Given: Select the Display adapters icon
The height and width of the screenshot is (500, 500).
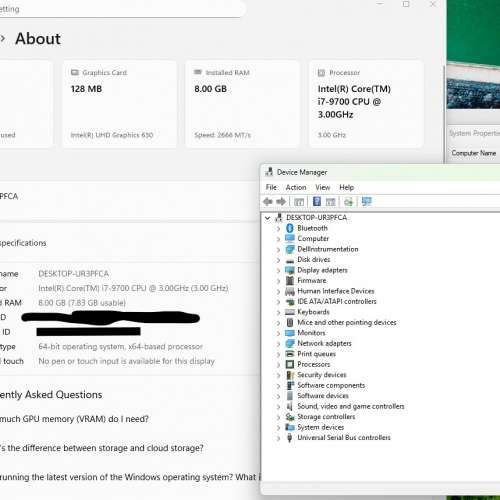Looking at the screenshot, I should [x=290, y=270].
